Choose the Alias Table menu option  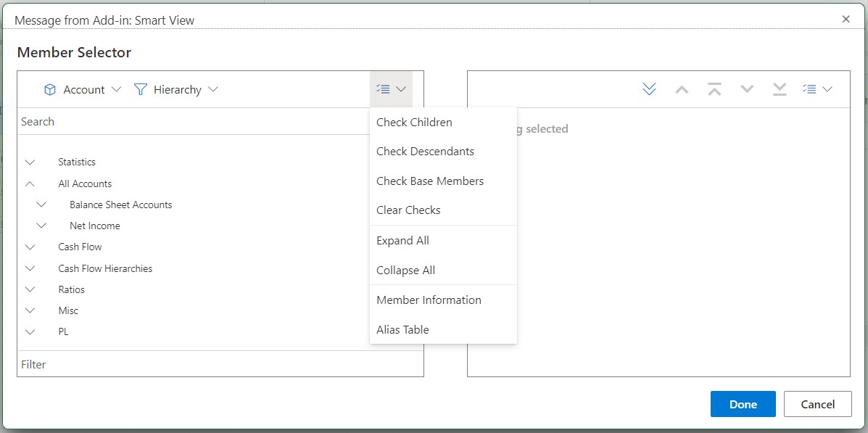[402, 329]
